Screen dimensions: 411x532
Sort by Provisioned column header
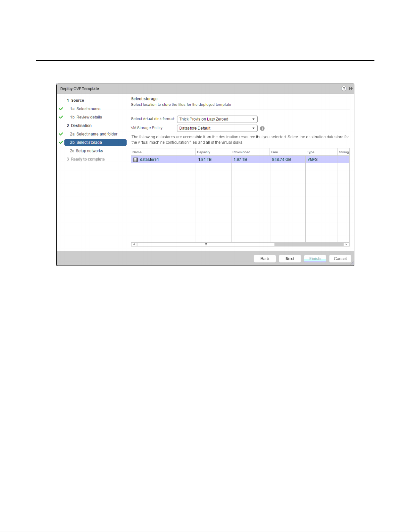point(250,152)
